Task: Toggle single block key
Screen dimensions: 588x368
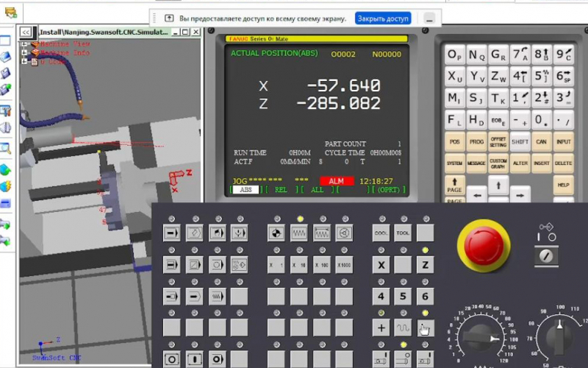Action: (x=172, y=264)
